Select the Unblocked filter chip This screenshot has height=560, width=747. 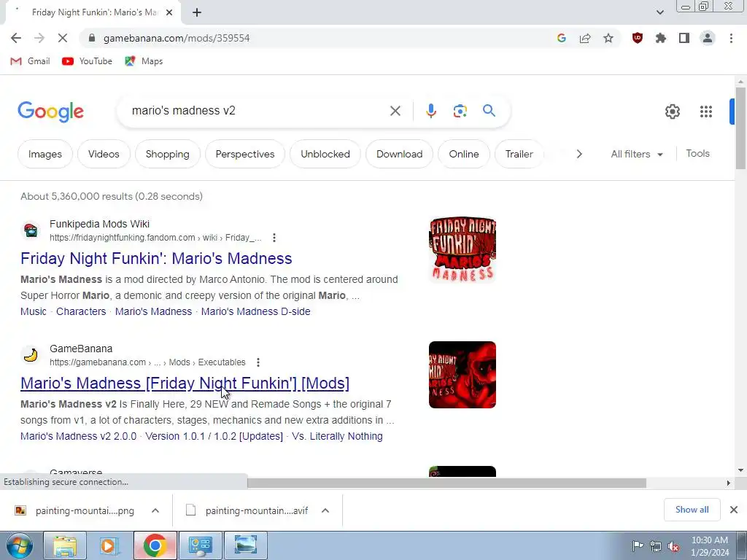[x=325, y=154]
